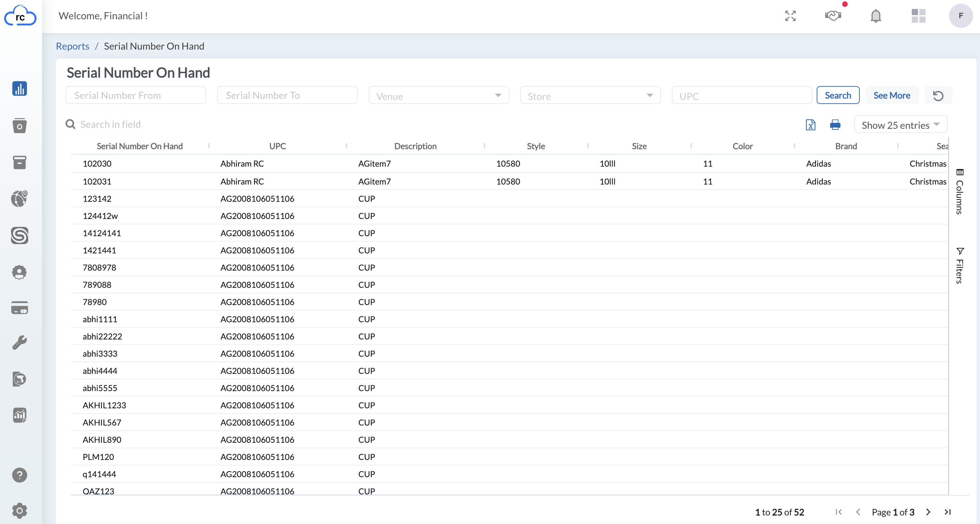This screenshot has height=524, width=980.
Task: Open the help question mark icon
Action: (19, 475)
